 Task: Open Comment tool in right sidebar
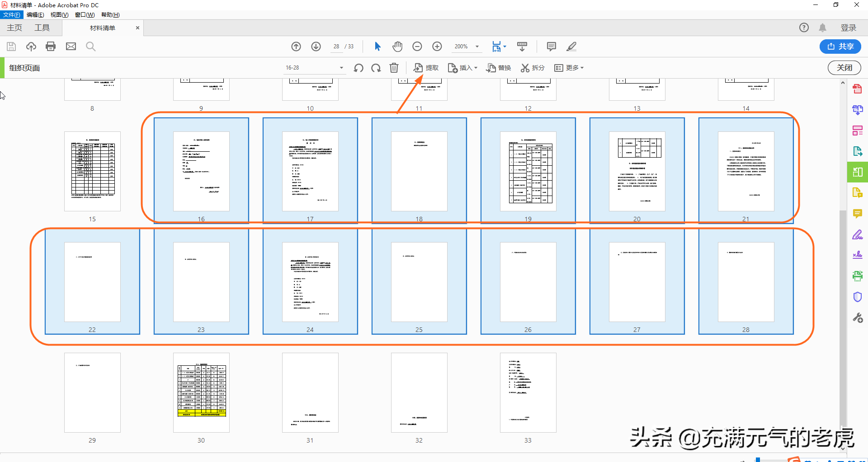[x=857, y=214]
